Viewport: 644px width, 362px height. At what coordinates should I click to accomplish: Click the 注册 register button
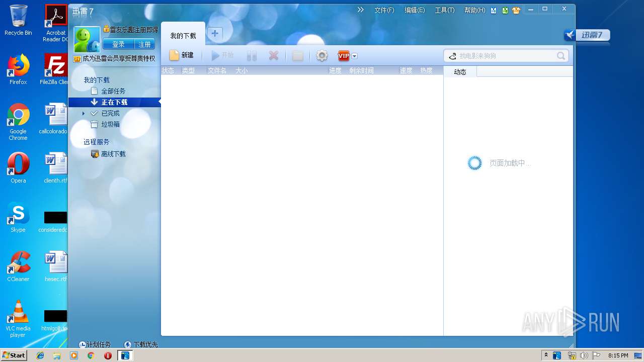click(145, 44)
